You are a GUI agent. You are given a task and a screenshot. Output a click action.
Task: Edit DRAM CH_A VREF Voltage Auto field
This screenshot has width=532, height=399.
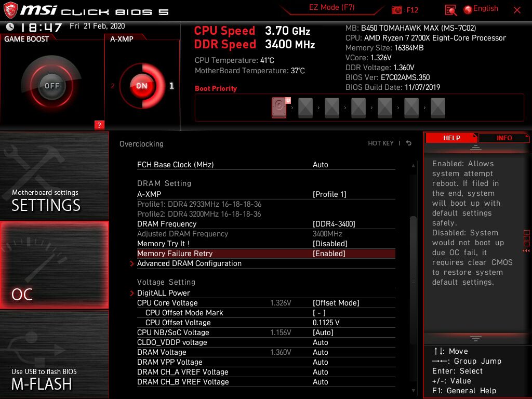coord(320,372)
